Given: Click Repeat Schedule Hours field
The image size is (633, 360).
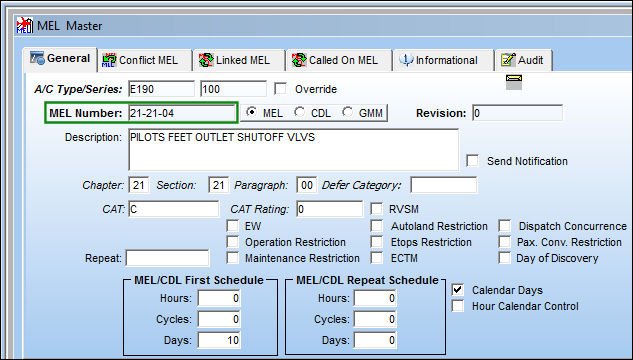Looking at the screenshot, I should 375,298.
